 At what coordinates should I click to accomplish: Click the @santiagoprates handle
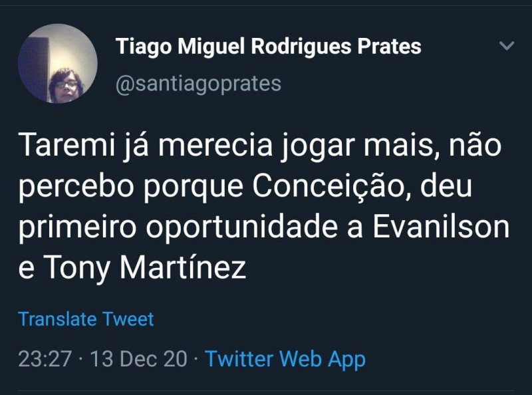(198, 84)
